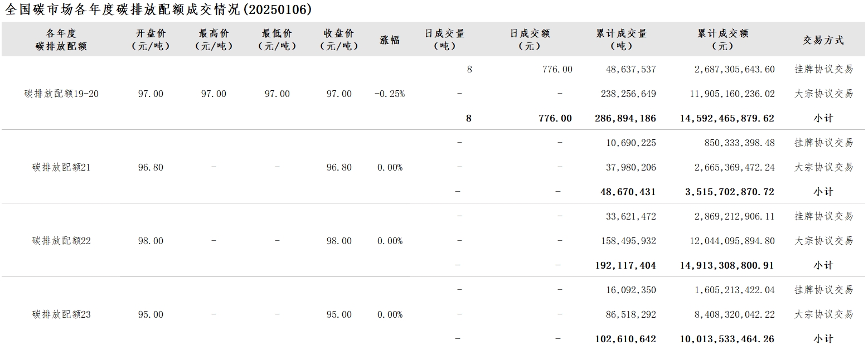The height and width of the screenshot is (350, 868).
Task: Select the 碳排放配额21 row label
Action: point(62,167)
